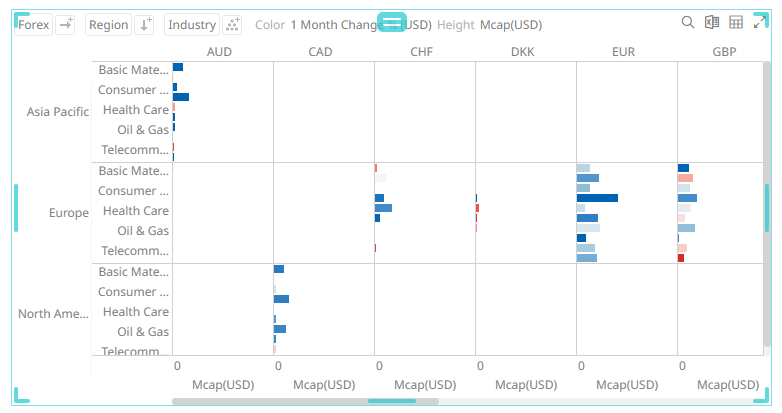Click the arrow icon beside Forex
Screen dimensions: 782x413
(66, 24)
